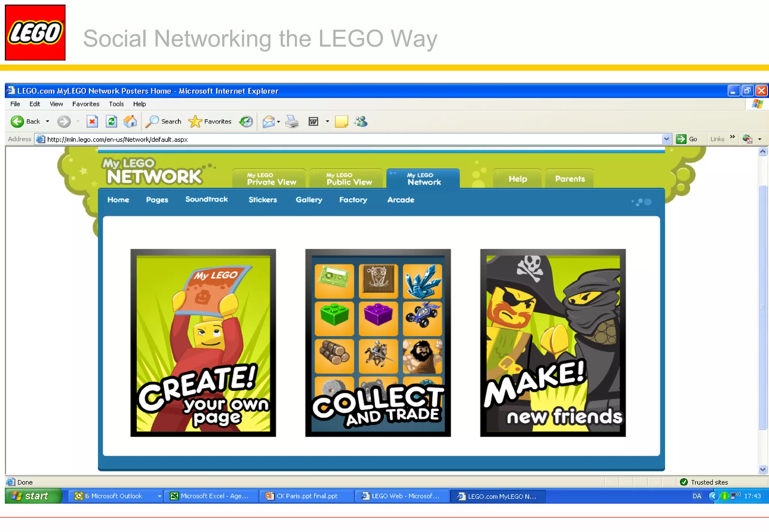Click the purple LEGO brick item
The width and height of the screenshot is (769, 532).
378,319
